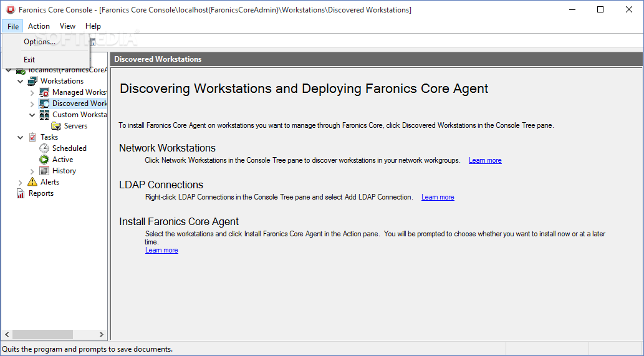The height and width of the screenshot is (356, 644).
Task: Collapse the Custom Workstations node
Action: (32, 115)
